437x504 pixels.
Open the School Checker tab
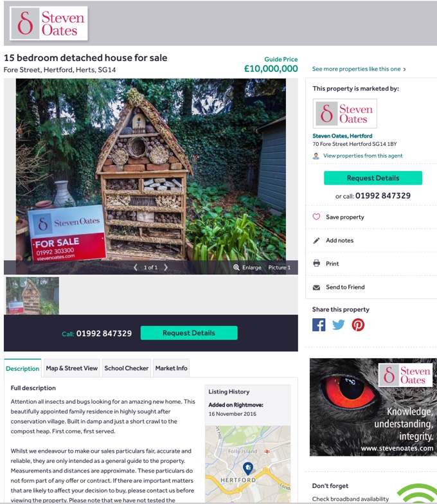126,368
